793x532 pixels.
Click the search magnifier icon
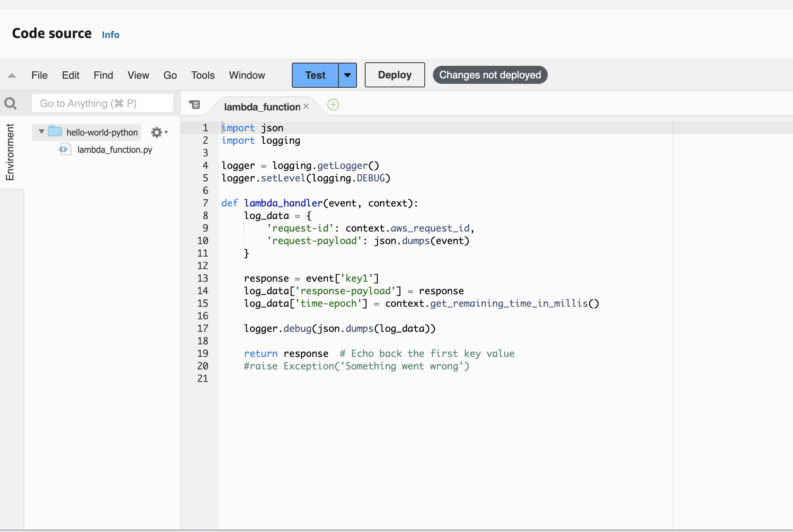click(11, 103)
